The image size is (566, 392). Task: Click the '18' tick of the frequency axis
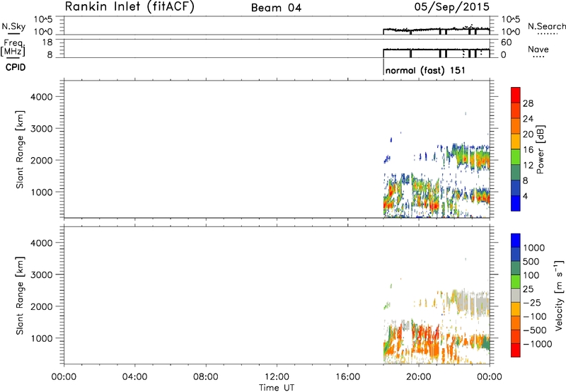click(x=47, y=42)
